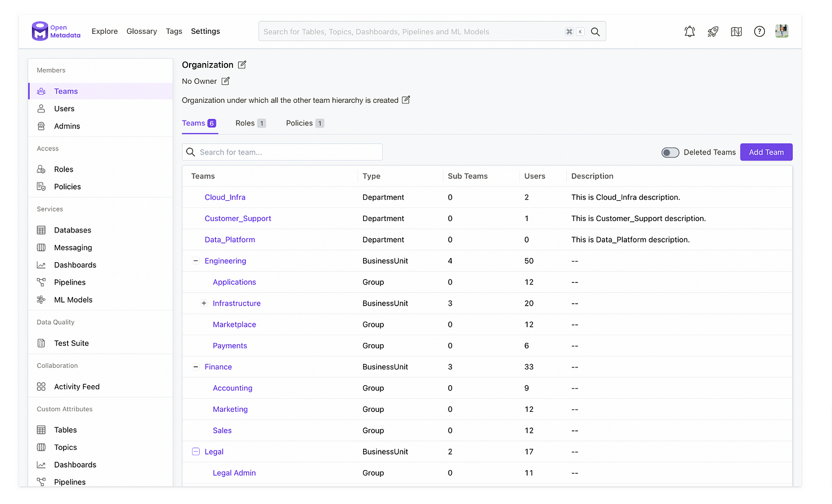The image size is (832, 504).
Task: Open the Tags menu
Action: [174, 31]
